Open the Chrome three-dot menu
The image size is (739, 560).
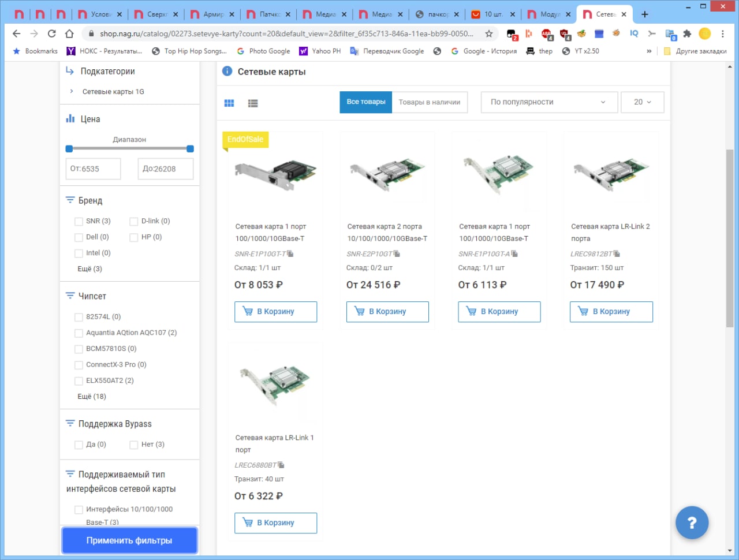(723, 33)
